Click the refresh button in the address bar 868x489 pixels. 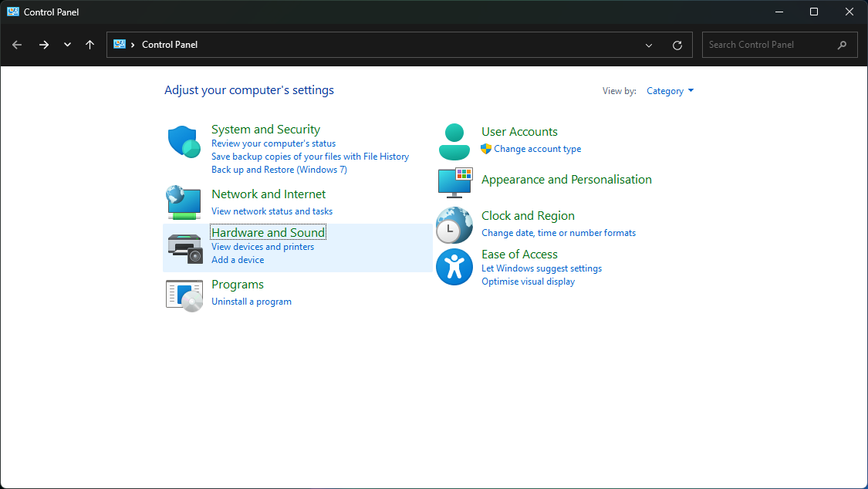[x=677, y=45]
